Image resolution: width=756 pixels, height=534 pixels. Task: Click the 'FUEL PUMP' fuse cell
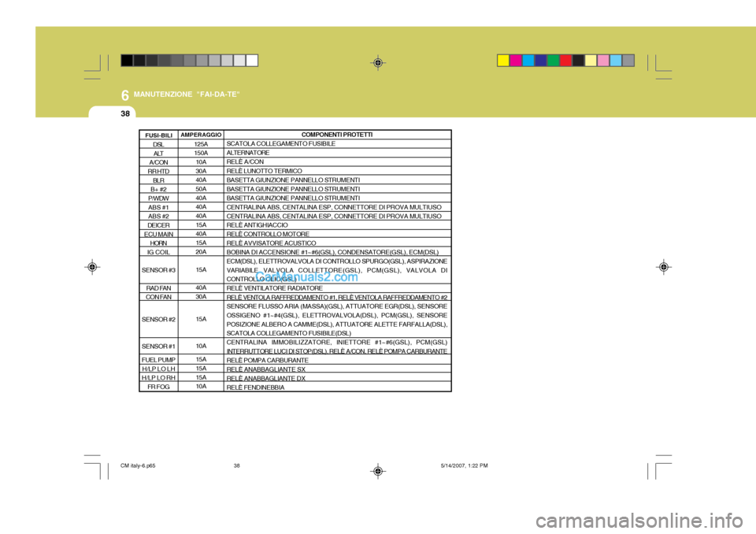tap(158, 360)
